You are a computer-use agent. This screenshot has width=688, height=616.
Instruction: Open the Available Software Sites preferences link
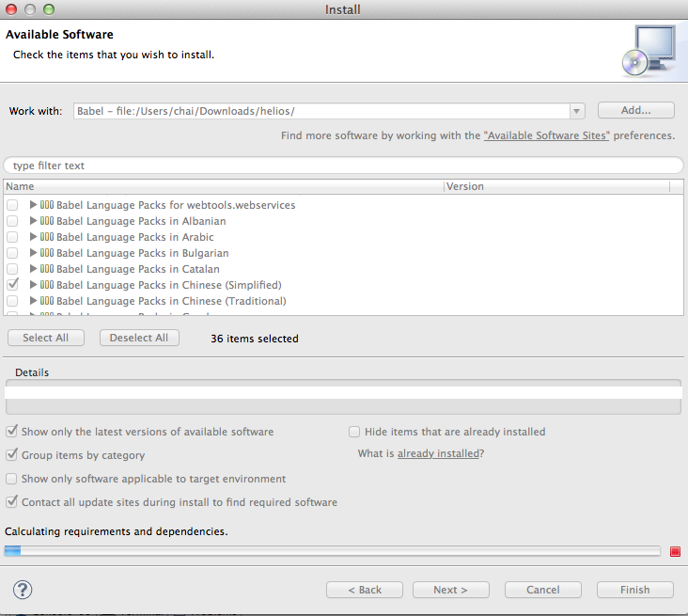546,135
